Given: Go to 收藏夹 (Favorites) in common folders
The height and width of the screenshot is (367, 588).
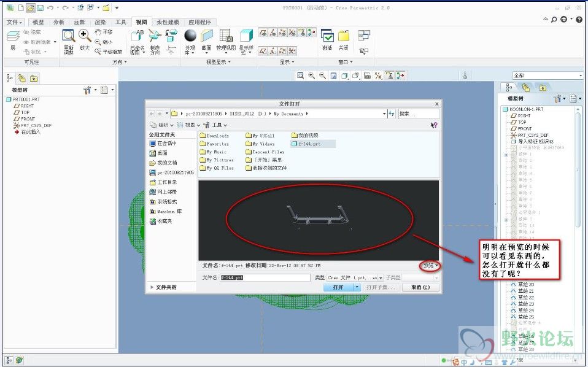Looking at the screenshot, I should (x=161, y=221).
